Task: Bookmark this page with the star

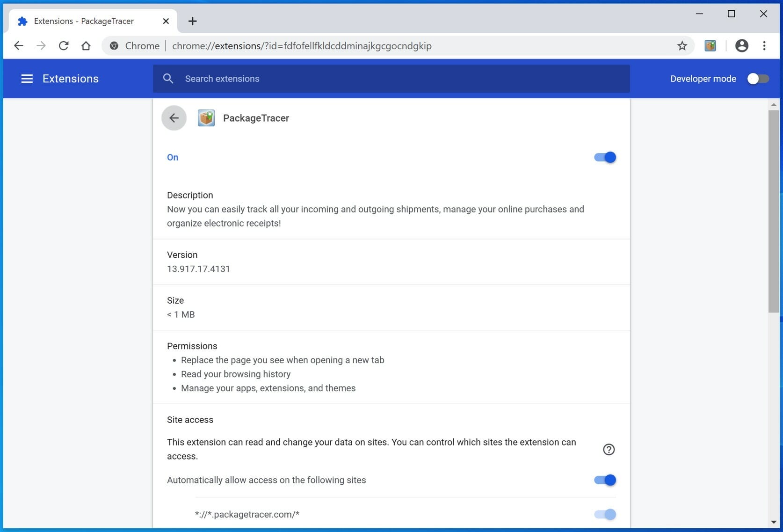Action: 682,46
